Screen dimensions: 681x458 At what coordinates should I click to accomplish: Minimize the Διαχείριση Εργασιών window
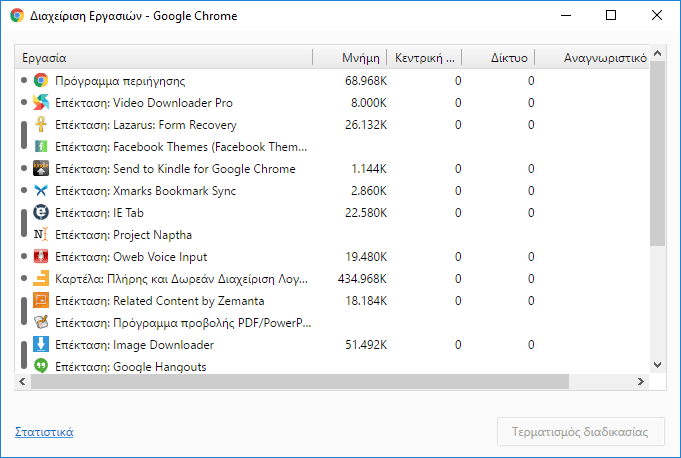point(566,16)
